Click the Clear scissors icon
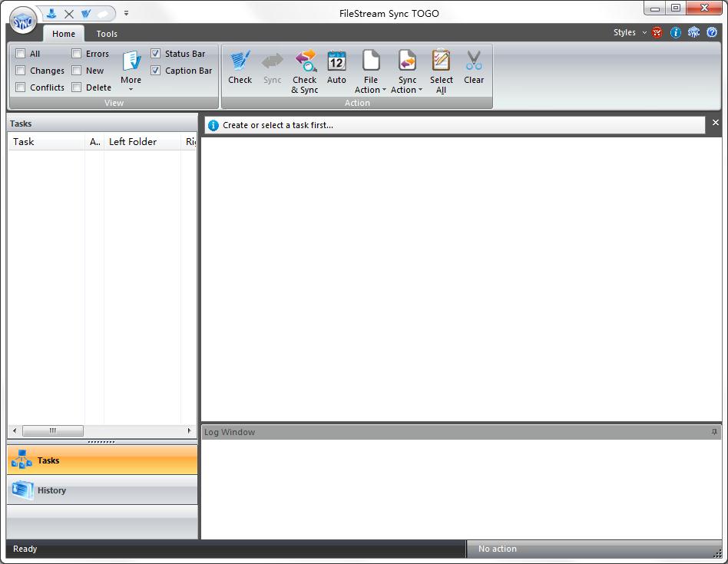Image resolution: width=728 pixels, height=564 pixels. [474, 61]
